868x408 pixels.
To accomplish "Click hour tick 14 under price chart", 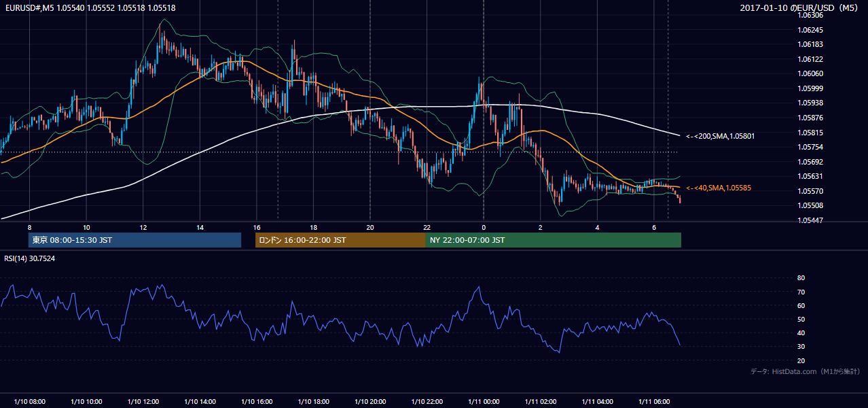I will (x=200, y=227).
